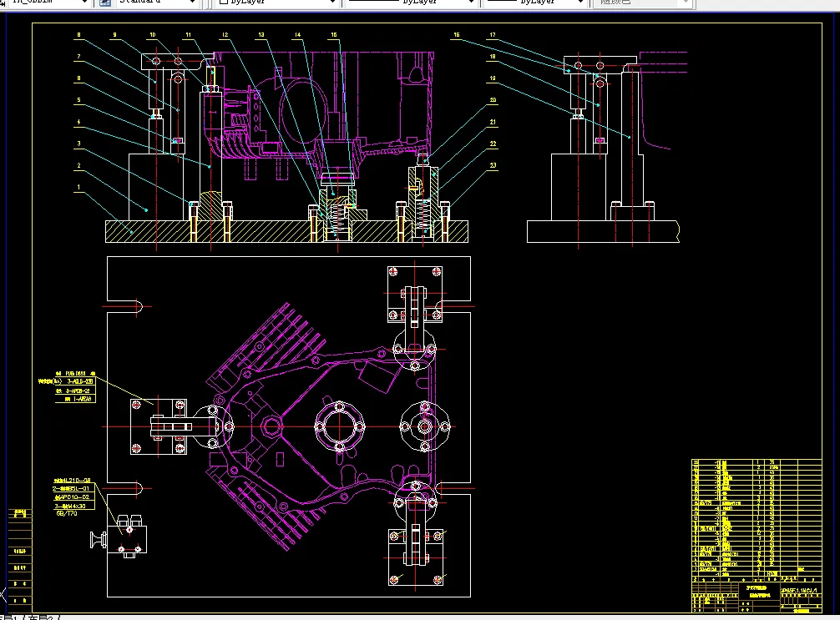Screen dimensions: 840x620
Task: Select part balloon number 22
Action: pyautogui.click(x=493, y=144)
